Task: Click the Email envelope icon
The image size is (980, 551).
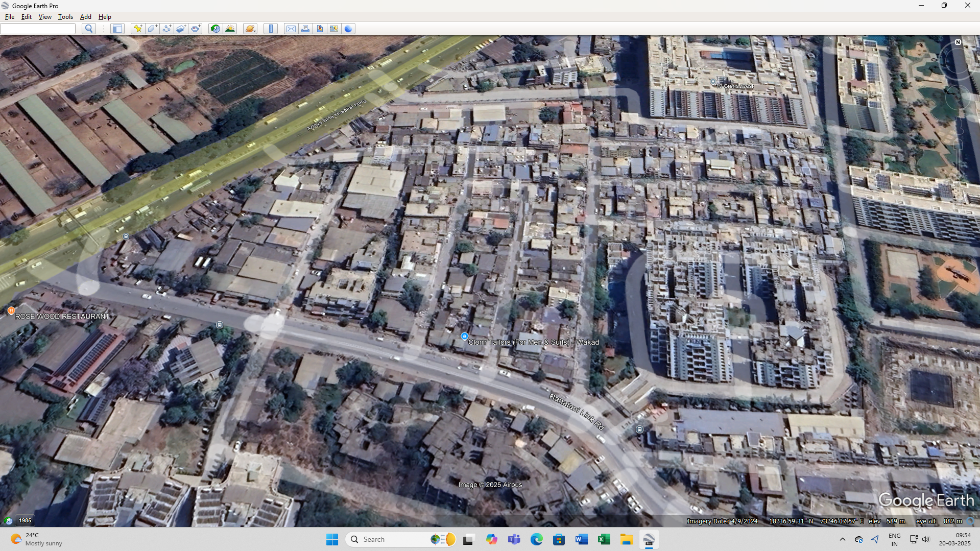Action: coord(291,29)
